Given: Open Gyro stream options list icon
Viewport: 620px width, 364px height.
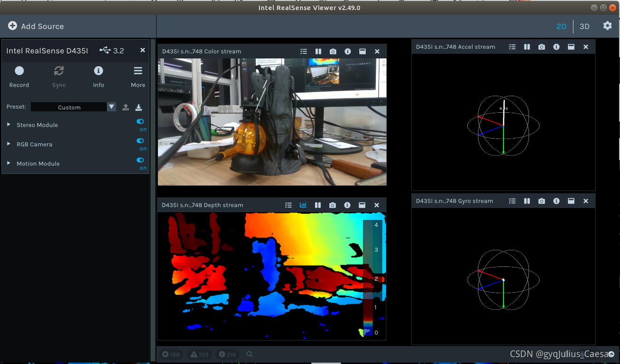Looking at the screenshot, I should click(512, 201).
